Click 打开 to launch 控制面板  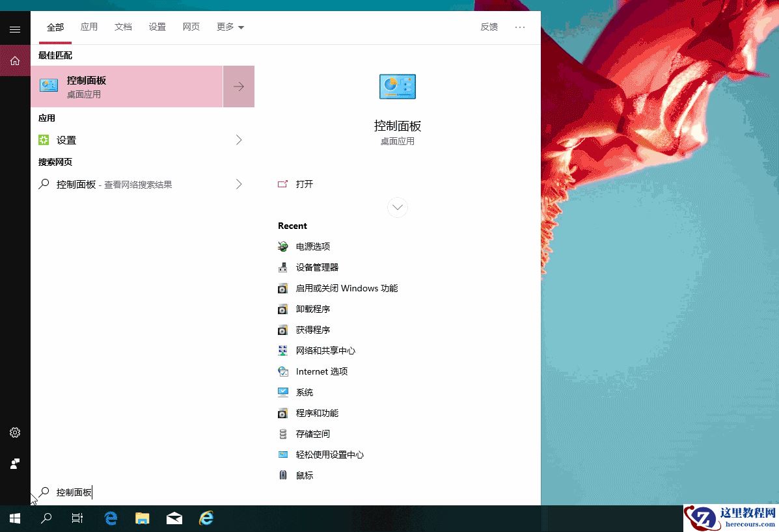(x=303, y=184)
